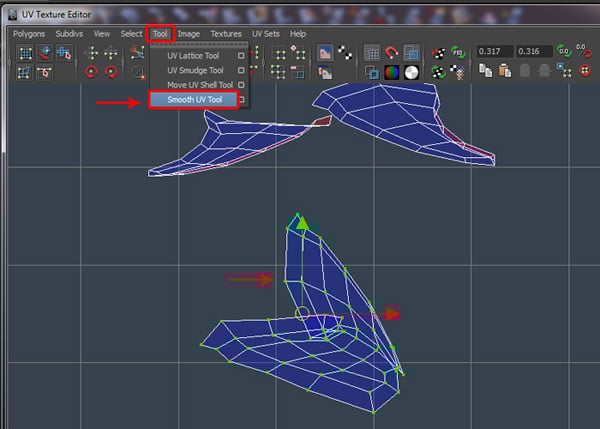This screenshot has height=429, width=600.
Task: Flip selected UVs horizontally icon
Action: pos(91,53)
